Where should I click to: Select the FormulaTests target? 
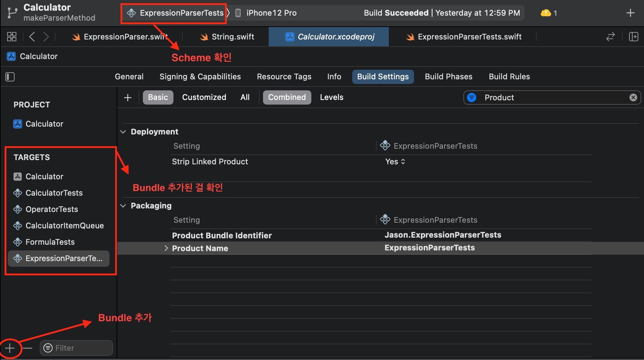44,242
